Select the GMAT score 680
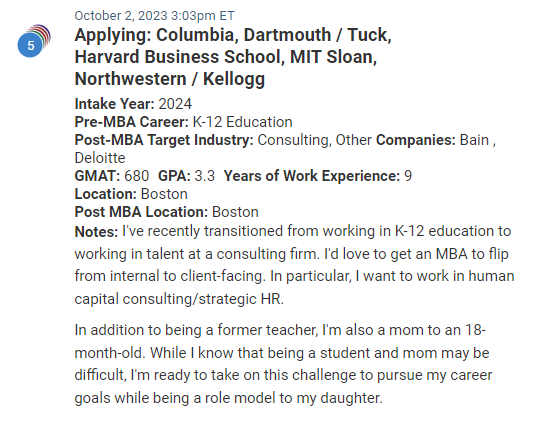This screenshot has height=421, width=557. coord(136,176)
